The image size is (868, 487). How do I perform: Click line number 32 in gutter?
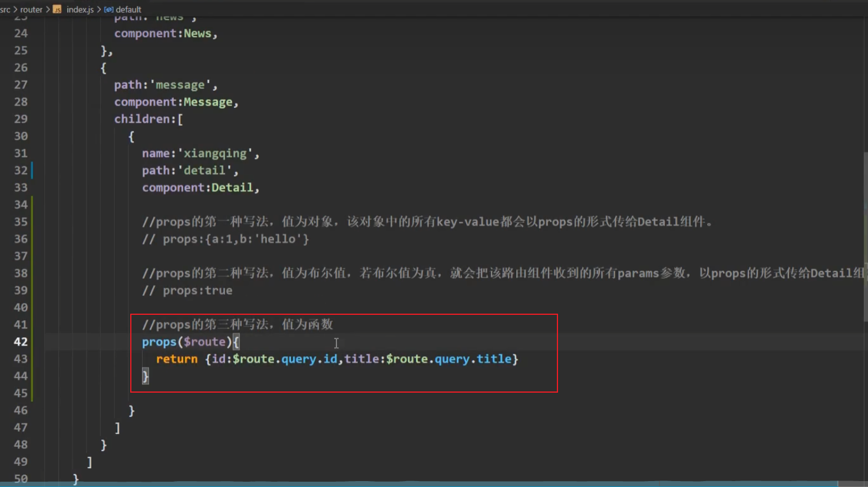coord(21,170)
